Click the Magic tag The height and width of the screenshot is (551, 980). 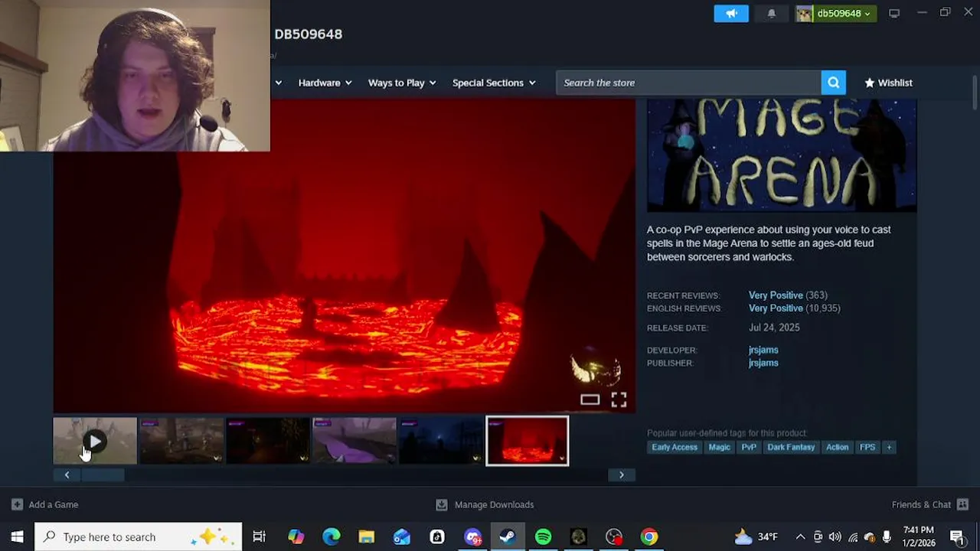719,447
